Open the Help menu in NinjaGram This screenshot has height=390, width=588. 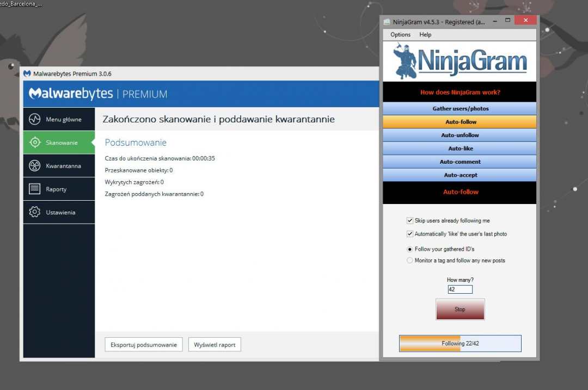click(x=425, y=35)
